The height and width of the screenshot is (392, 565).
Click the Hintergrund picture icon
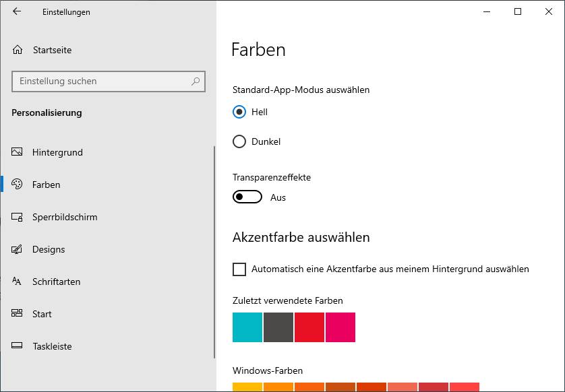click(x=18, y=152)
